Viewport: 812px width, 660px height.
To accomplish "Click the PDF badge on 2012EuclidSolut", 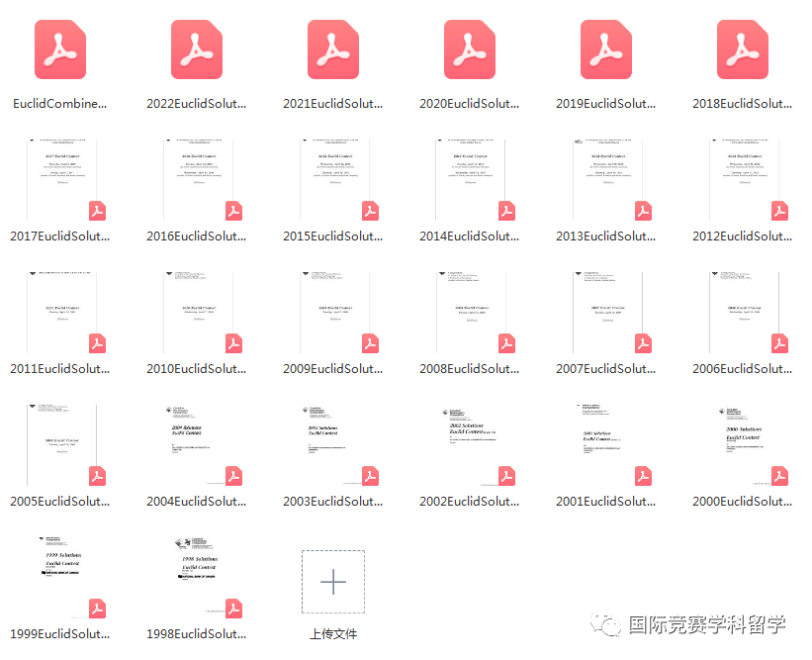I will [x=780, y=211].
